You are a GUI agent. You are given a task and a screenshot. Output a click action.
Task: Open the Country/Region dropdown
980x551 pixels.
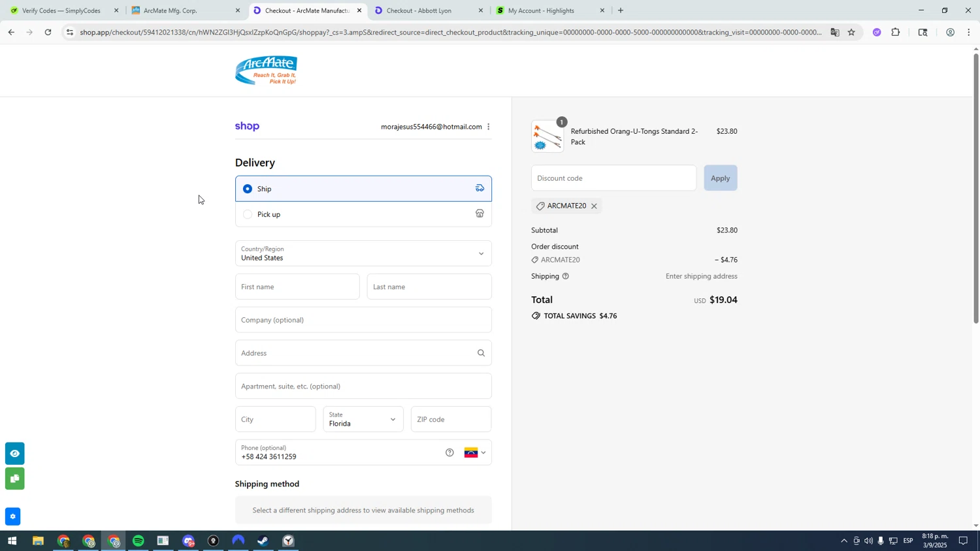tap(363, 253)
